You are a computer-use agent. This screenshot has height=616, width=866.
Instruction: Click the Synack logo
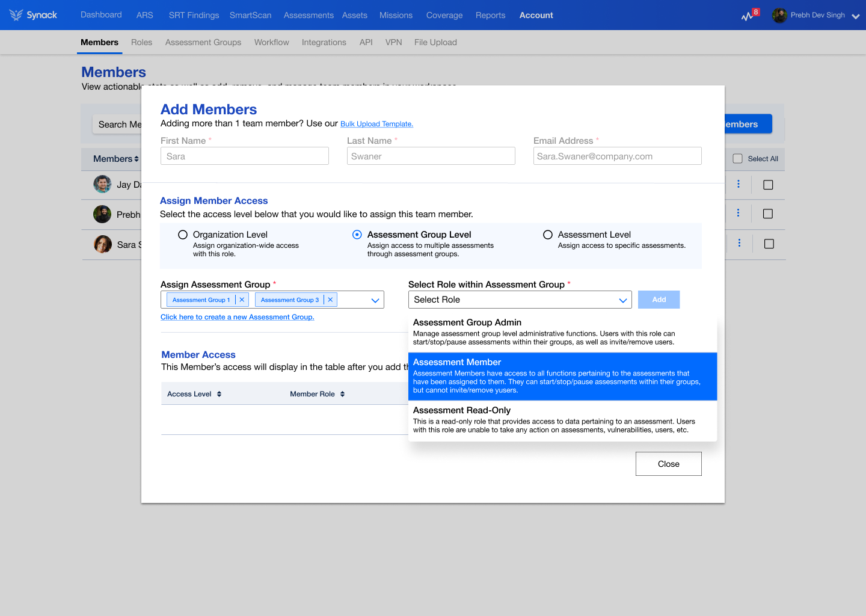[x=33, y=15]
